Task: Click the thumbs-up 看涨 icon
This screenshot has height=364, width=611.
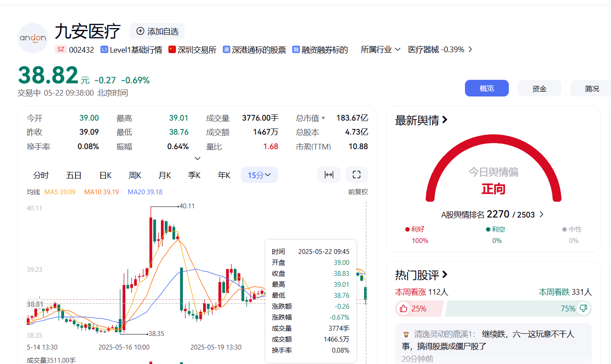Action: point(403,309)
